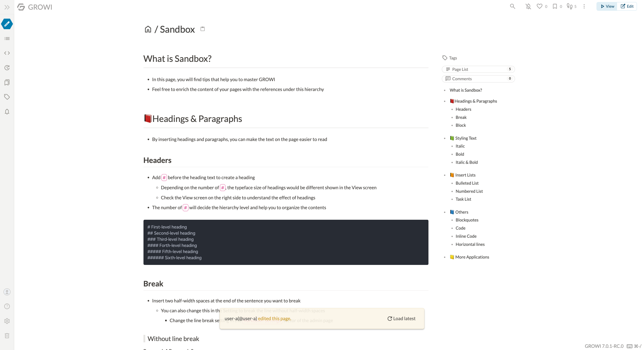
Task: Expand the Styling Text section
Action: [445, 138]
